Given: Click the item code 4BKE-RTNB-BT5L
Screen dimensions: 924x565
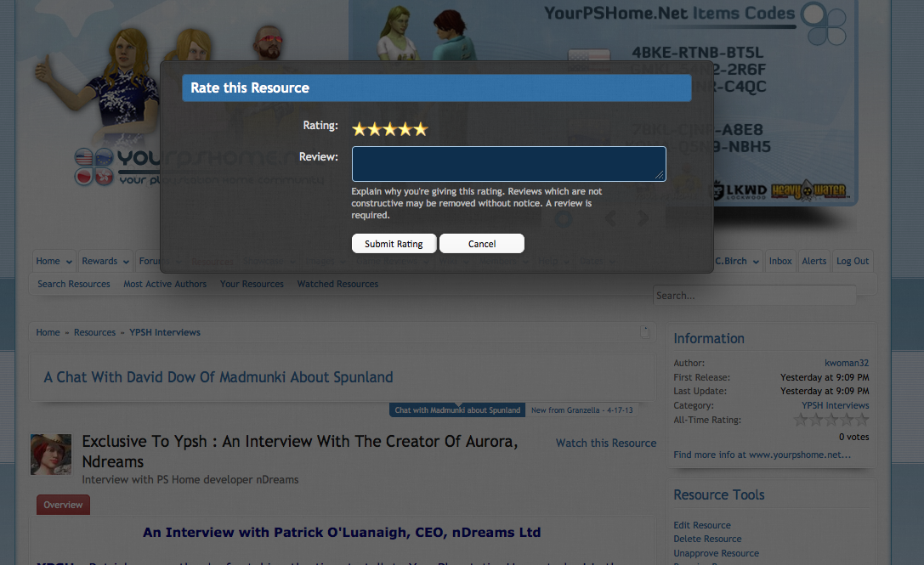Looking at the screenshot, I should [x=697, y=53].
